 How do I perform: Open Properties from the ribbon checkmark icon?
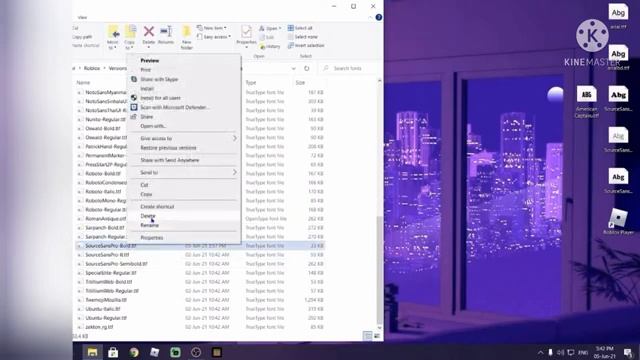(x=246, y=32)
